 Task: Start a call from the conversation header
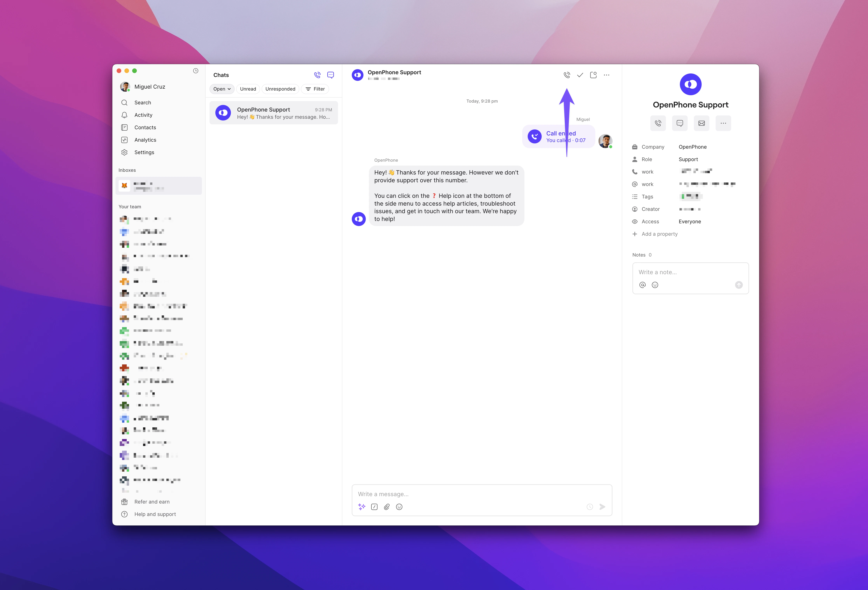pyautogui.click(x=567, y=75)
